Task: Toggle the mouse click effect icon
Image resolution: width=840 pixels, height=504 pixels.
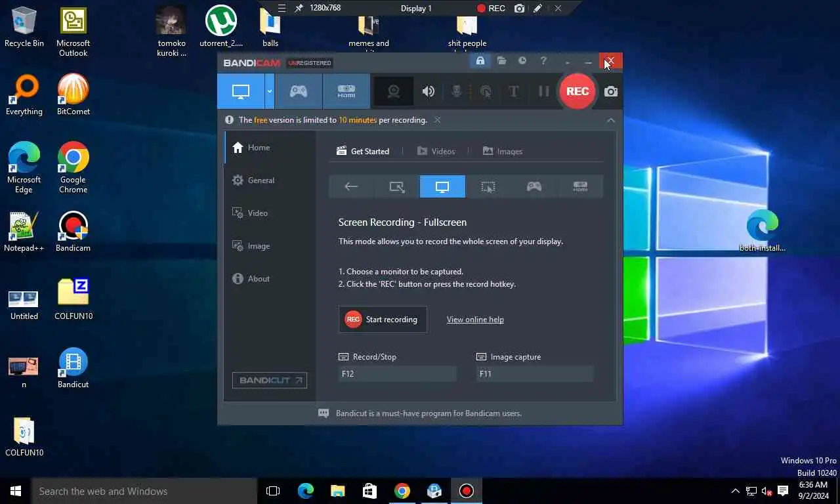Action: pyautogui.click(x=486, y=91)
